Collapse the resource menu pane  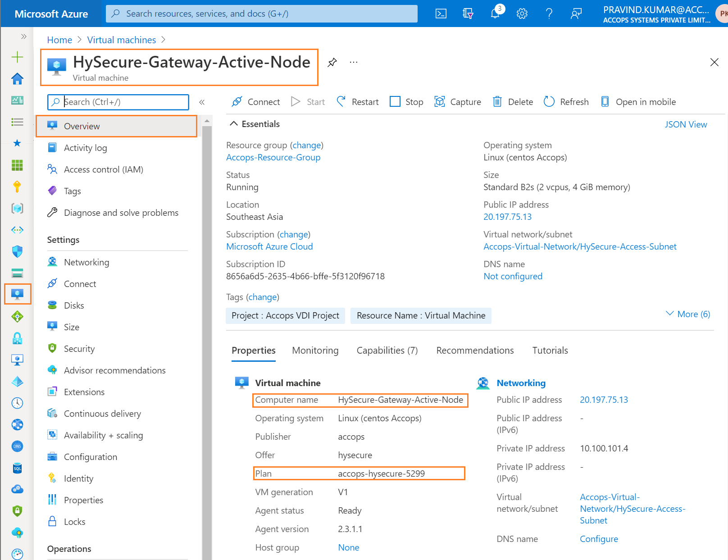pos(202,102)
